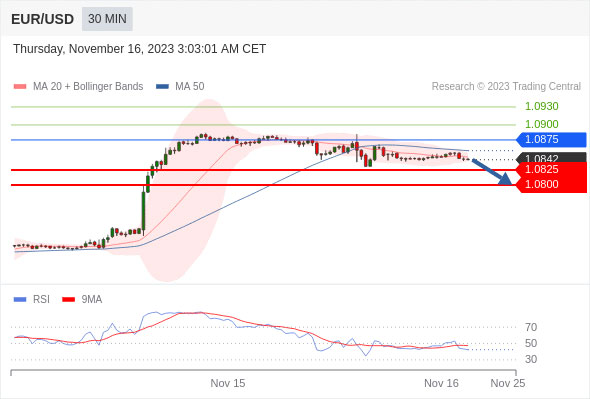Click the Nov 25 date axis label
The width and height of the screenshot is (590, 399).
(x=508, y=383)
